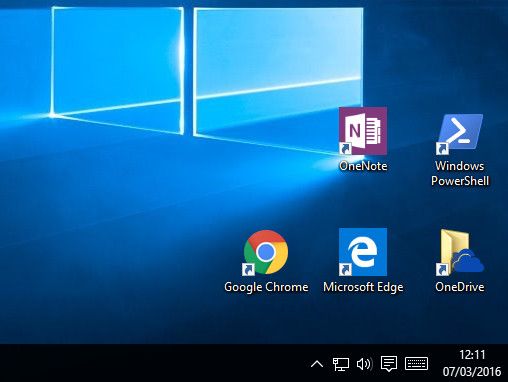
Task: Click the "OneDrive" label text
Action: pyautogui.click(x=460, y=287)
